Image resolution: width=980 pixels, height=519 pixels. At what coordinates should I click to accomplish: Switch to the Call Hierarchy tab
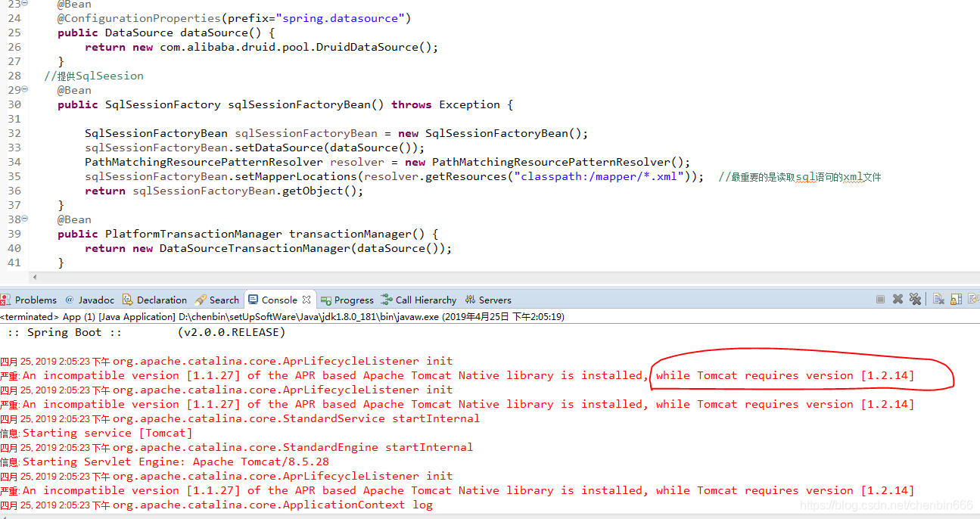click(x=418, y=300)
